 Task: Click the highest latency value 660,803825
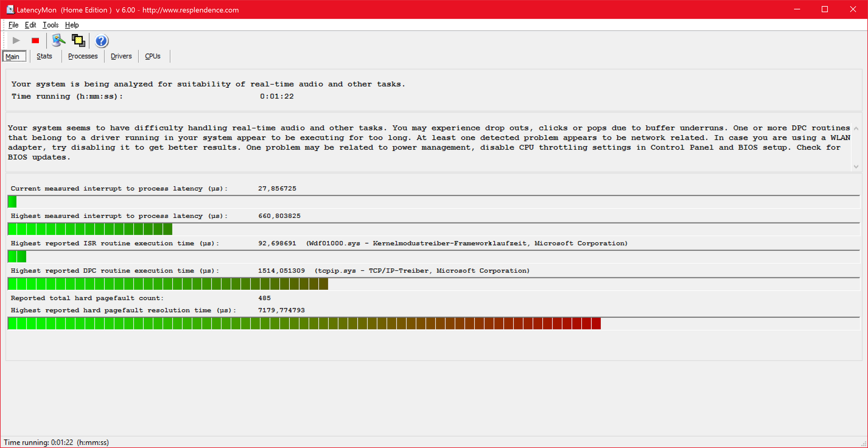279,216
